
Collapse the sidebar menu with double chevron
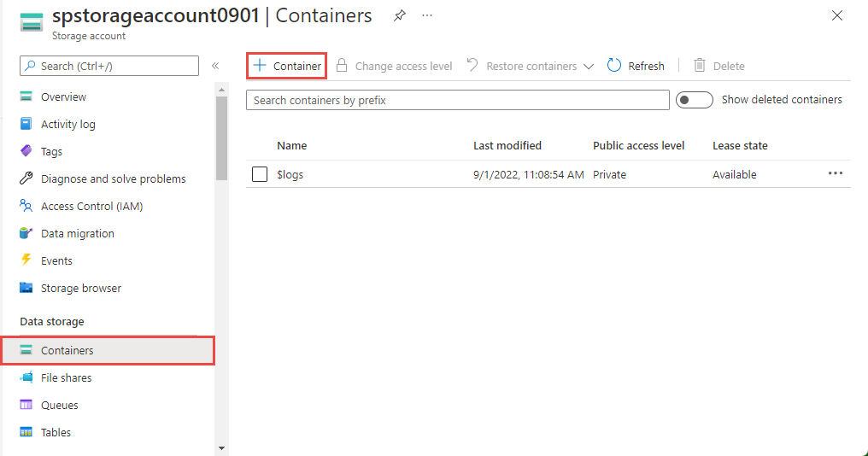(215, 66)
